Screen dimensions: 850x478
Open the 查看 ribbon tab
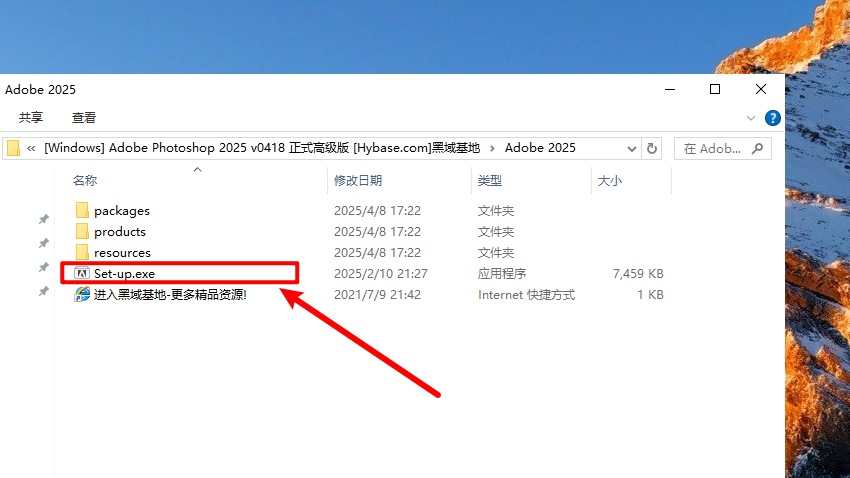pyautogui.click(x=84, y=118)
